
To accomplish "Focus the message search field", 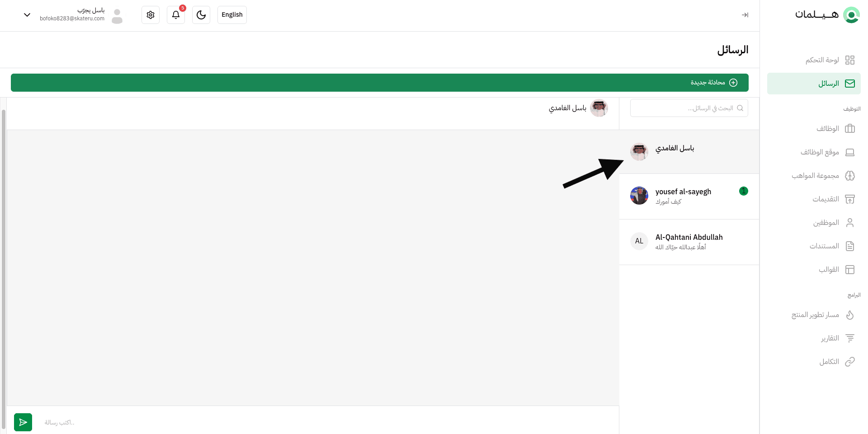I will [689, 108].
